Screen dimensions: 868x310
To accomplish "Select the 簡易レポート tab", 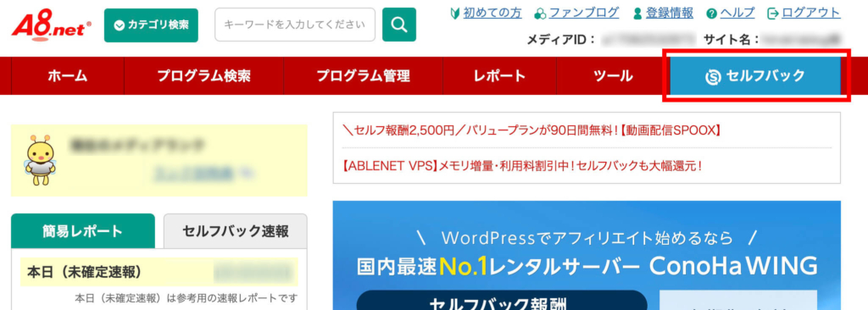I will [83, 231].
